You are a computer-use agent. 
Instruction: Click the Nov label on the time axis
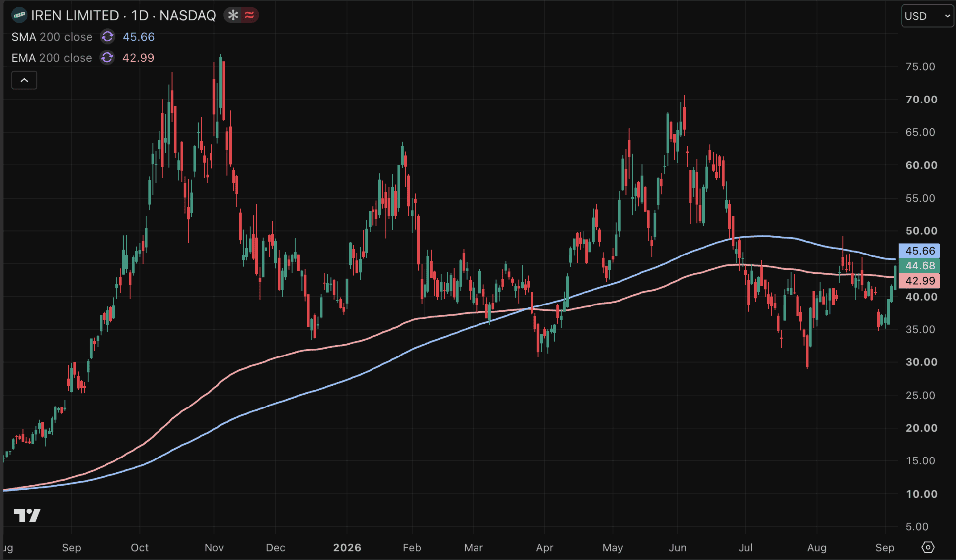click(214, 548)
